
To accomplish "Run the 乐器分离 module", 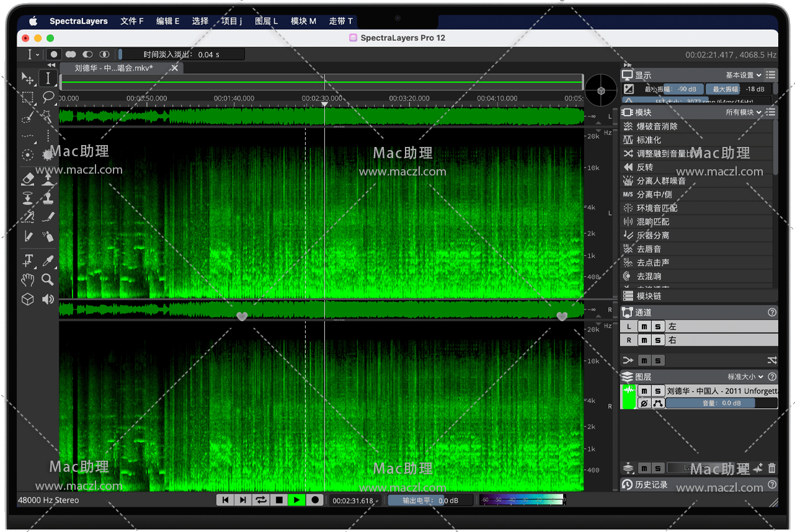I will pyautogui.click(x=653, y=236).
